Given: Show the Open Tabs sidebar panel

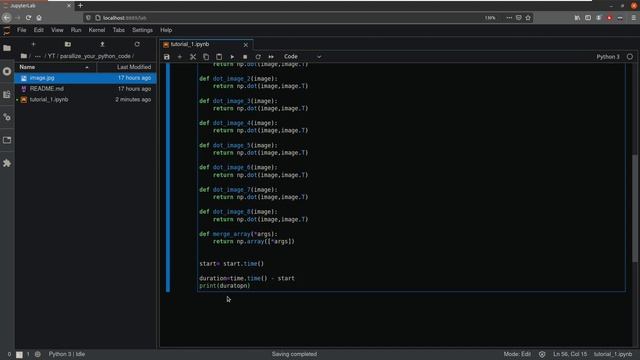Looking at the screenshot, I should [7, 140].
